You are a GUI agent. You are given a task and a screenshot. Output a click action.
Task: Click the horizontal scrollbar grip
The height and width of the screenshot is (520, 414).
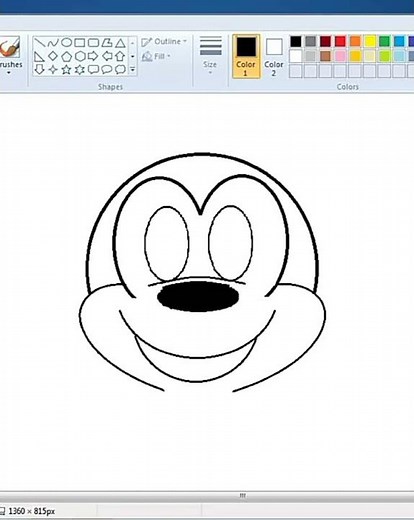(243, 496)
